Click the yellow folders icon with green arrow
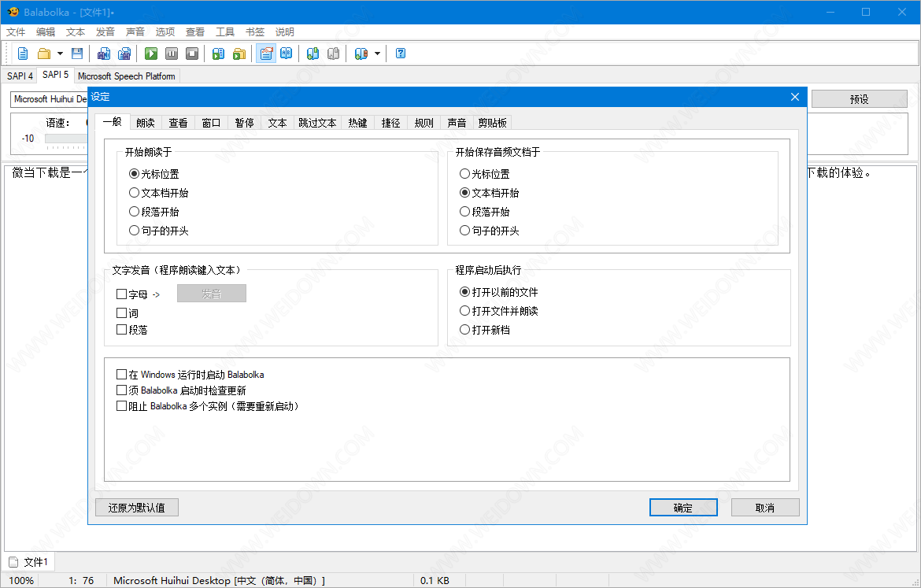The image size is (921, 588). tap(239, 54)
